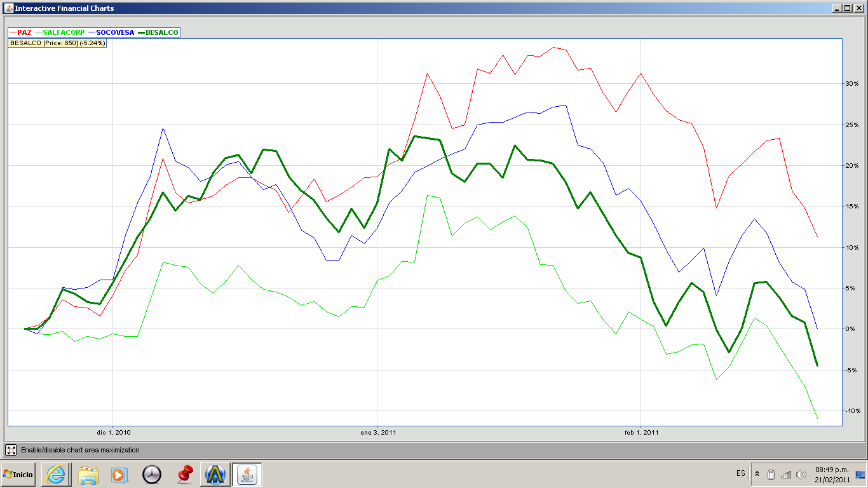Click the Enable/disable chart area maximization text
The width and height of the screenshot is (868, 488).
pyautogui.click(x=80, y=450)
